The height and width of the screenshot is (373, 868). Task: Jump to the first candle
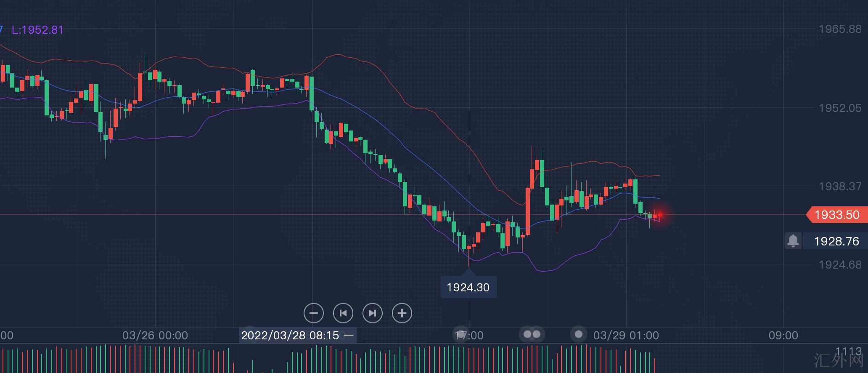point(343,313)
